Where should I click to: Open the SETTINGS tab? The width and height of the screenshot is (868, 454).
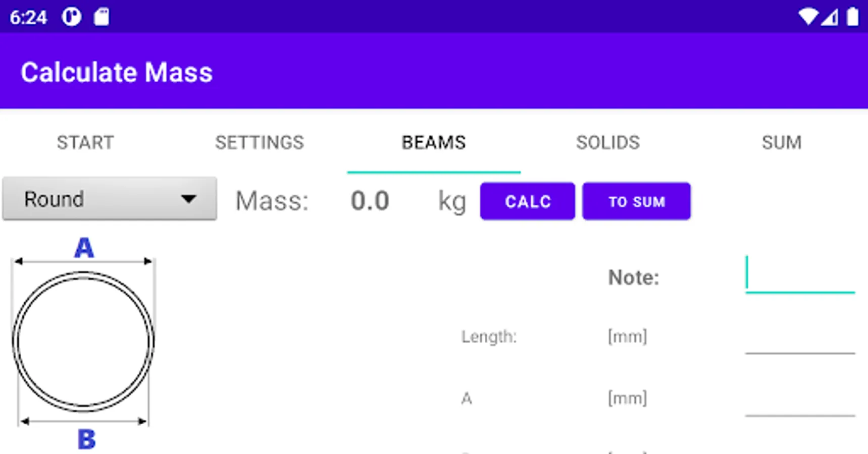pyautogui.click(x=260, y=143)
